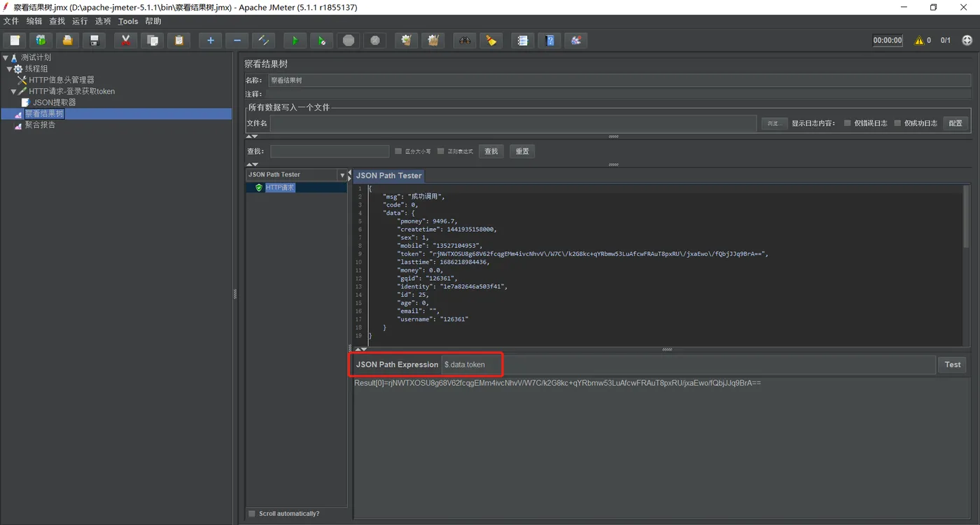The height and width of the screenshot is (525, 980).
Task: Select HTTP信息头管理器 in the tree
Action: tap(62, 80)
